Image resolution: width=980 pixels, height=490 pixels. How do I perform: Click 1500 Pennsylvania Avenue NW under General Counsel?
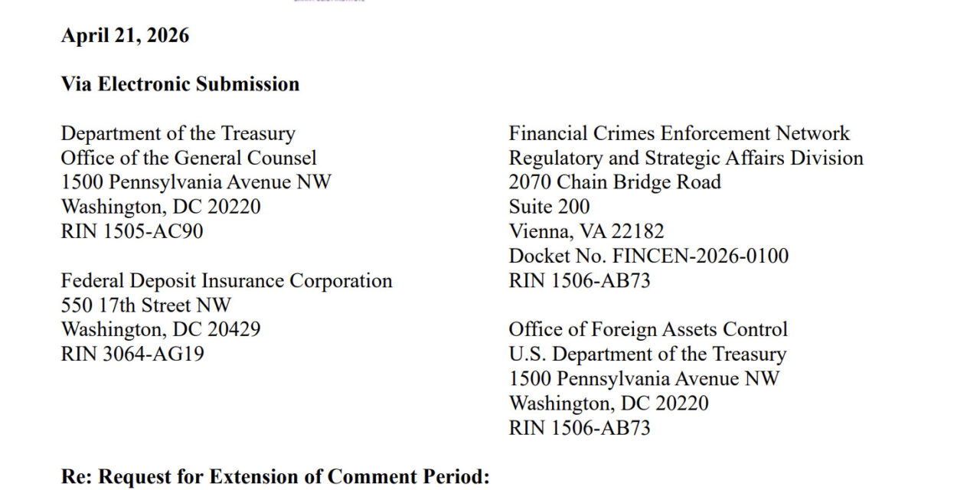(196, 182)
